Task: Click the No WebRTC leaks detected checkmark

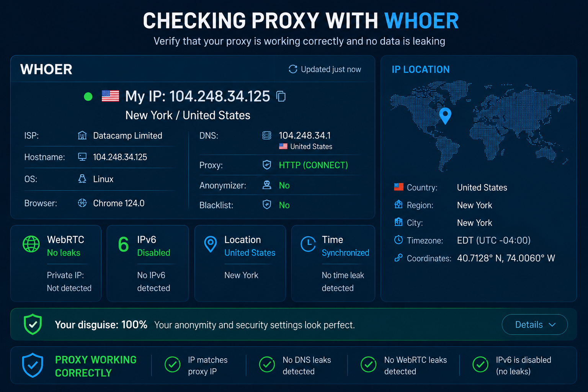Action: coord(369,364)
